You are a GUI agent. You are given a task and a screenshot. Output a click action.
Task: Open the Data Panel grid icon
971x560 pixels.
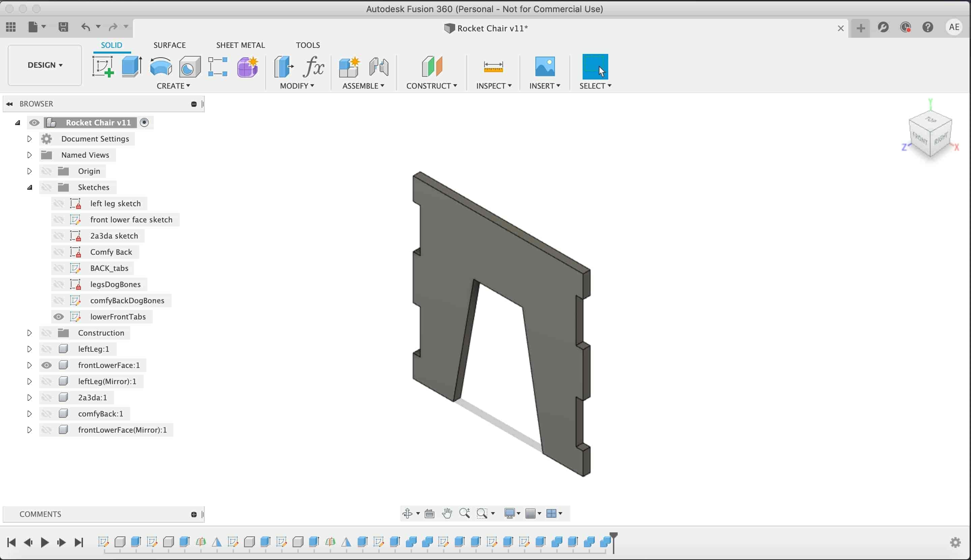11,27
